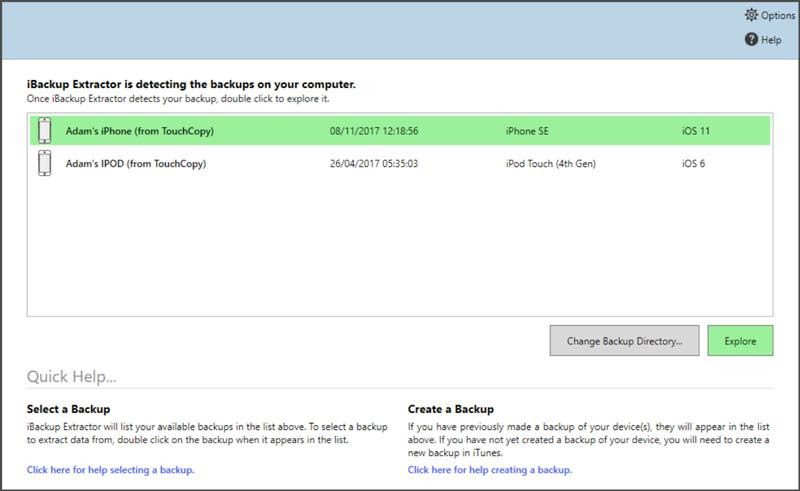Click the iOS 11 version cell

697,131
